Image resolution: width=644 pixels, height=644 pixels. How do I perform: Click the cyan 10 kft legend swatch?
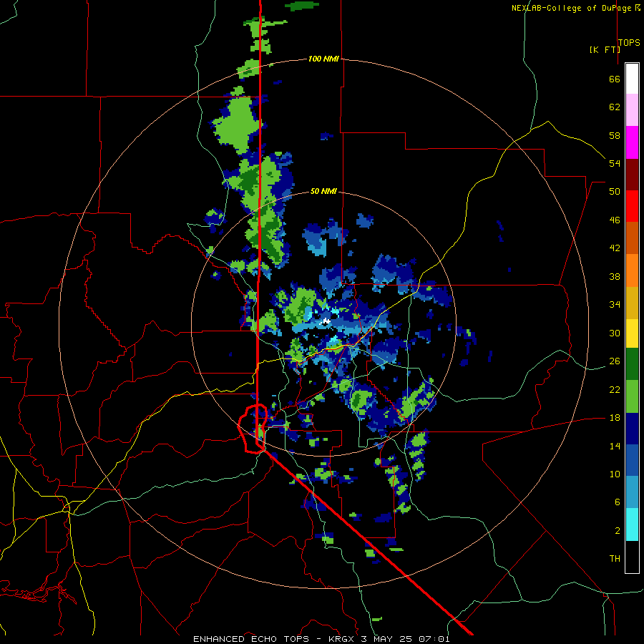pyautogui.click(x=632, y=525)
